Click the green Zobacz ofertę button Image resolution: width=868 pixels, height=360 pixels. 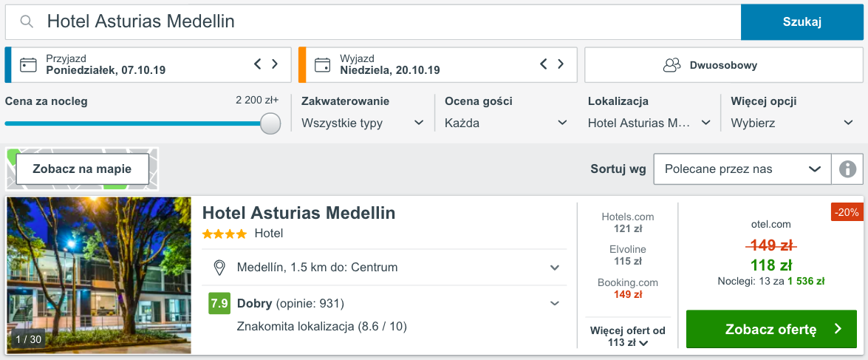pos(771,329)
